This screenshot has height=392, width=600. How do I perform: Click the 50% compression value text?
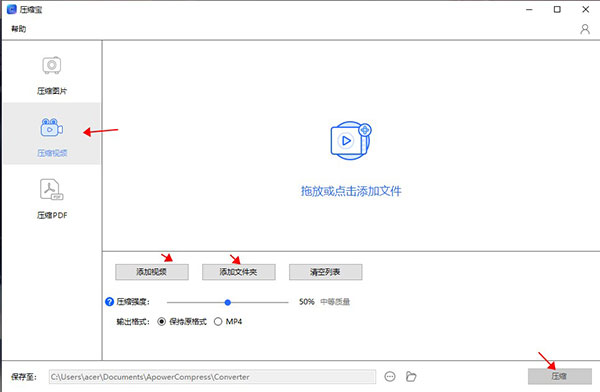pos(307,302)
